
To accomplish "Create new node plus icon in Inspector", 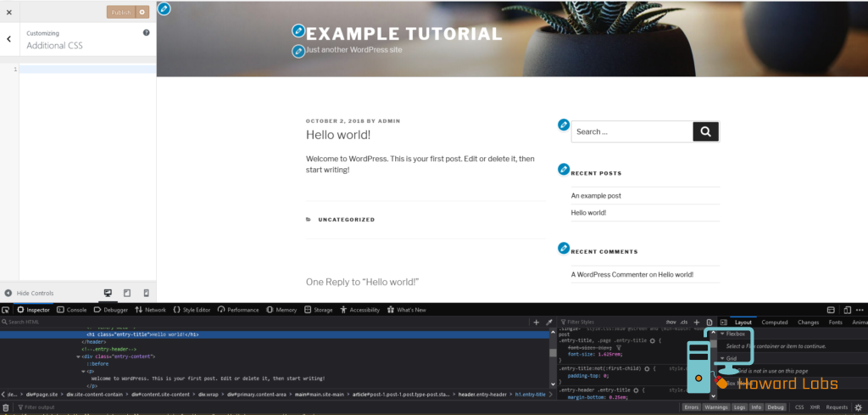I will coord(536,322).
